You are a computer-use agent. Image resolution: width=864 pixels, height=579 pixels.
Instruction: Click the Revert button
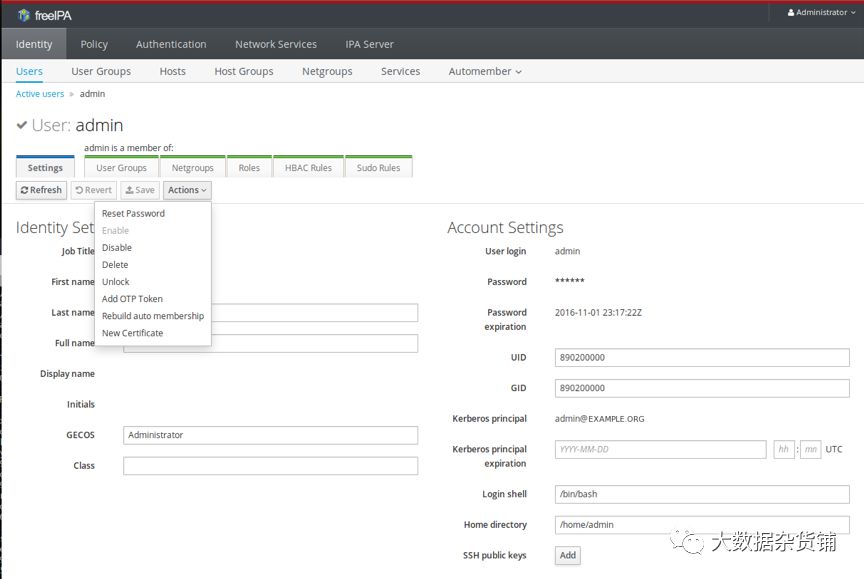click(x=93, y=190)
